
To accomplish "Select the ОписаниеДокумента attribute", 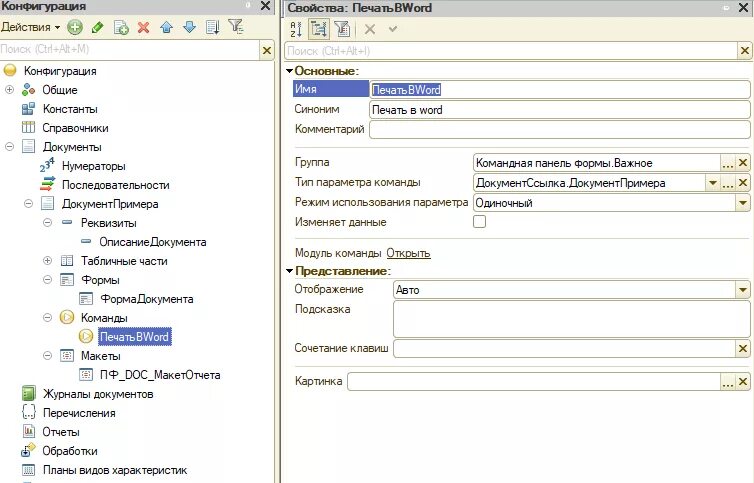I will click(152, 242).
